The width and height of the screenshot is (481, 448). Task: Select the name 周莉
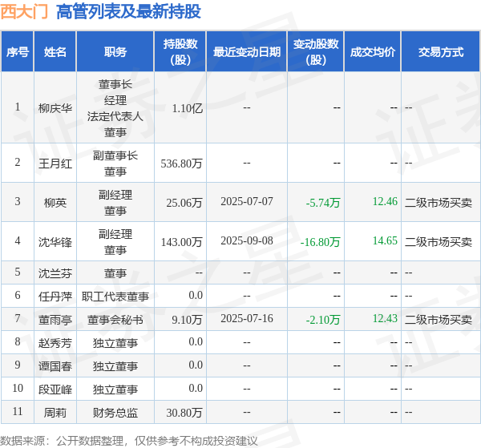pos(55,413)
